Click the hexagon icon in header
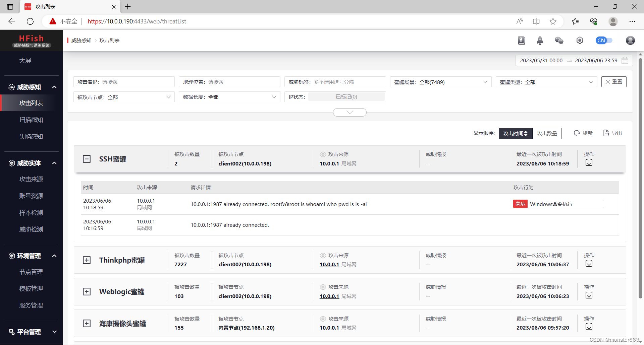This screenshot has width=644, height=345. 580,41
